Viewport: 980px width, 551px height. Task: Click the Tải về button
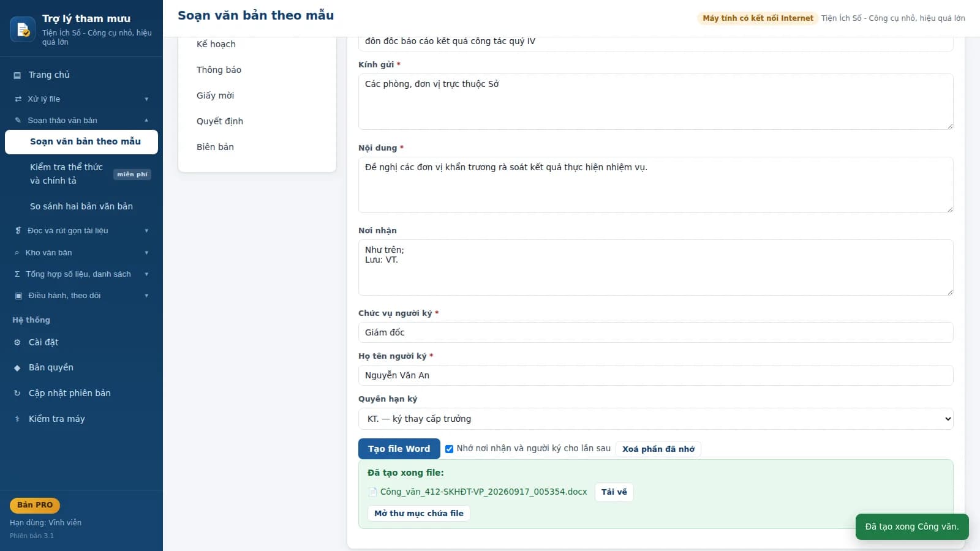pyautogui.click(x=614, y=492)
